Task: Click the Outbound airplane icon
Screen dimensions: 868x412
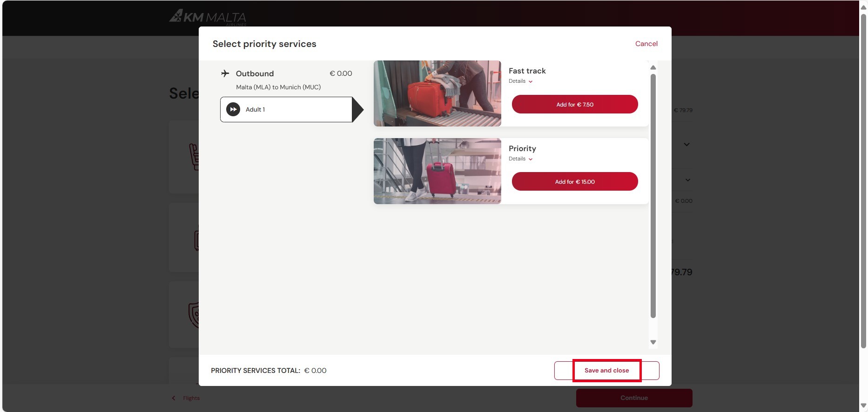Action: pyautogui.click(x=225, y=73)
